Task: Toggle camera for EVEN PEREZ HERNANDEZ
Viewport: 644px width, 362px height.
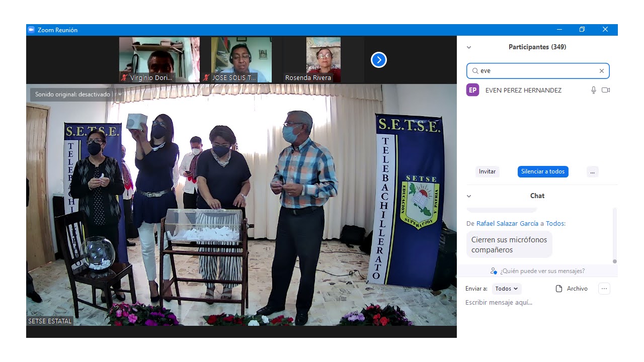Action: [x=606, y=90]
